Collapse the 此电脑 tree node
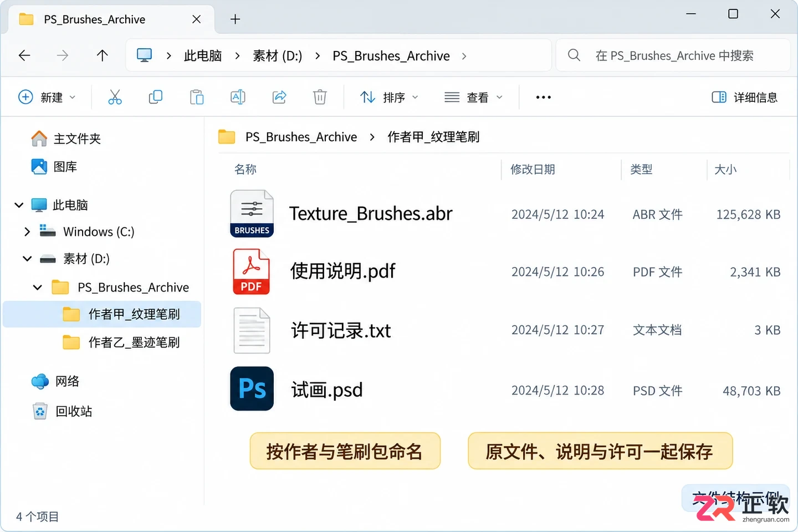This screenshot has width=798, height=532. [x=19, y=205]
